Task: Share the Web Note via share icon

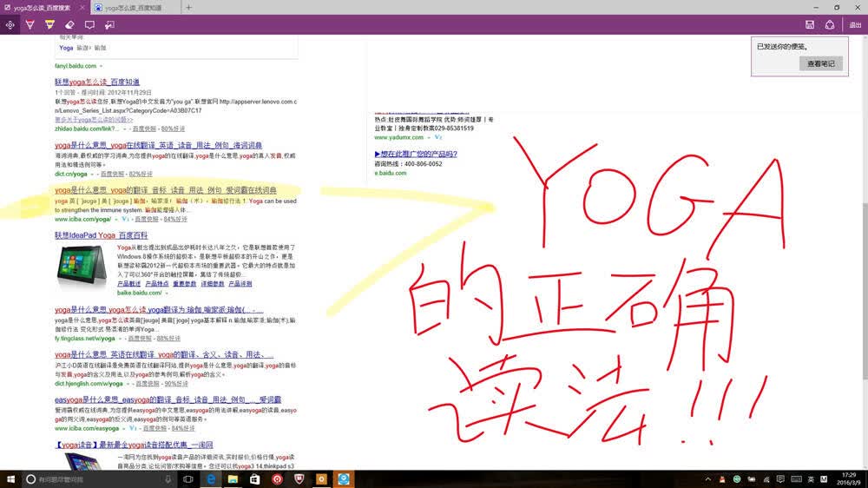Action: [x=829, y=25]
